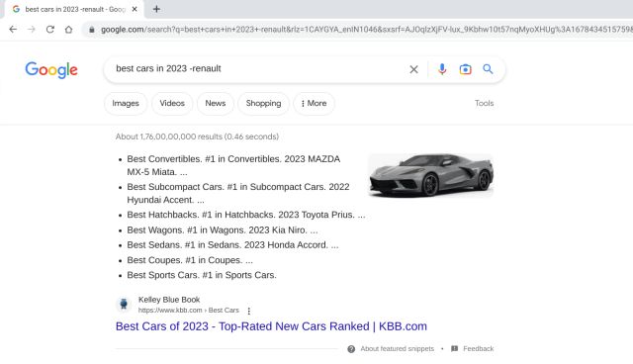
Task: Switch to Videos results tab
Action: tap(172, 103)
